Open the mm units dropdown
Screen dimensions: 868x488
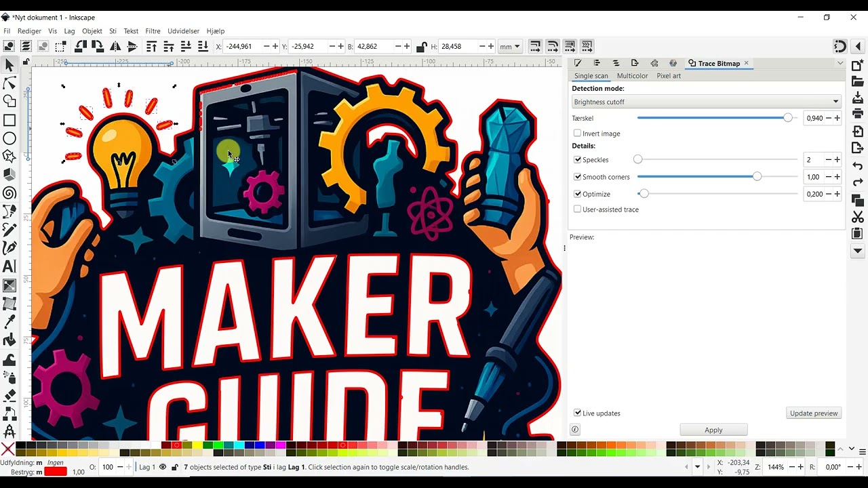[x=509, y=47]
